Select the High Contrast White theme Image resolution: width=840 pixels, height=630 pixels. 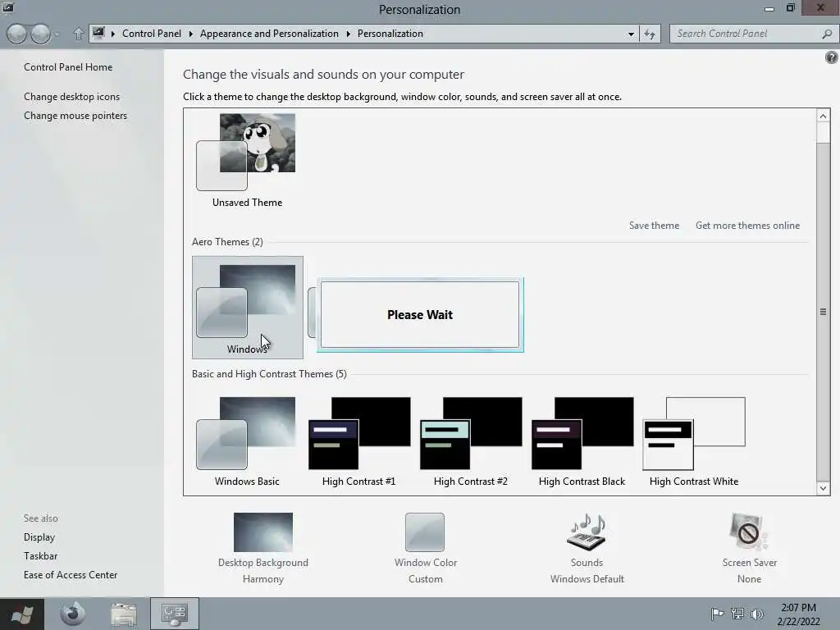(x=694, y=441)
